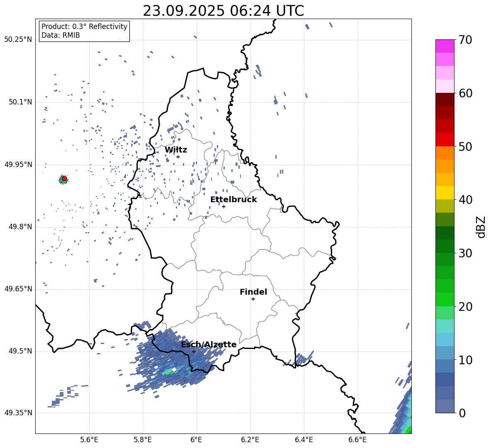Click the Esch/Alzette city label
This screenshot has height=448, width=491.
pos(209,345)
